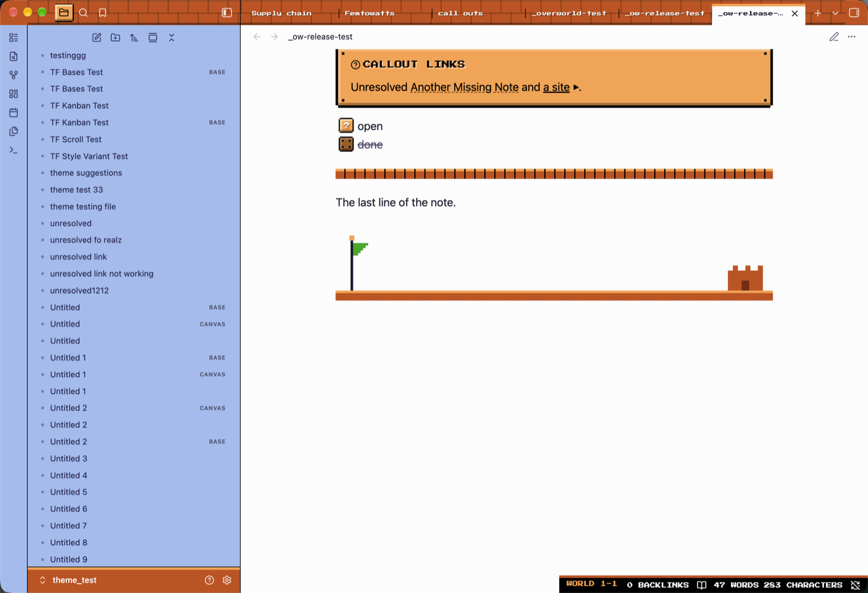Switch to the Femtowatts tab
868x593 pixels.
coord(370,13)
